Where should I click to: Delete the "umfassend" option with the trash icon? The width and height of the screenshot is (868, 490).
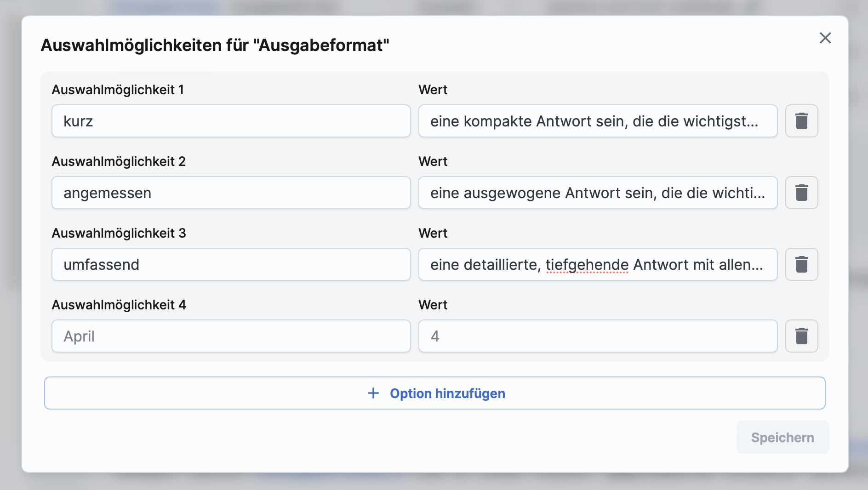tap(802, 264)
